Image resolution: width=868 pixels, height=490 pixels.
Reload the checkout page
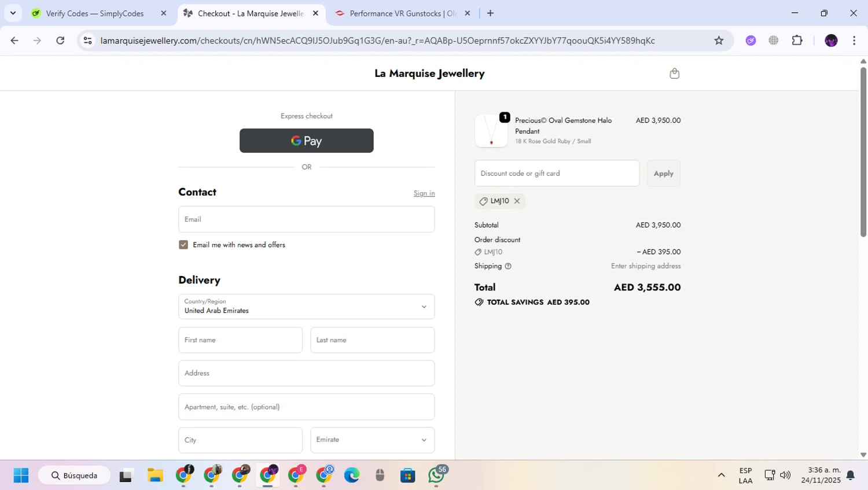coord(60,40)
